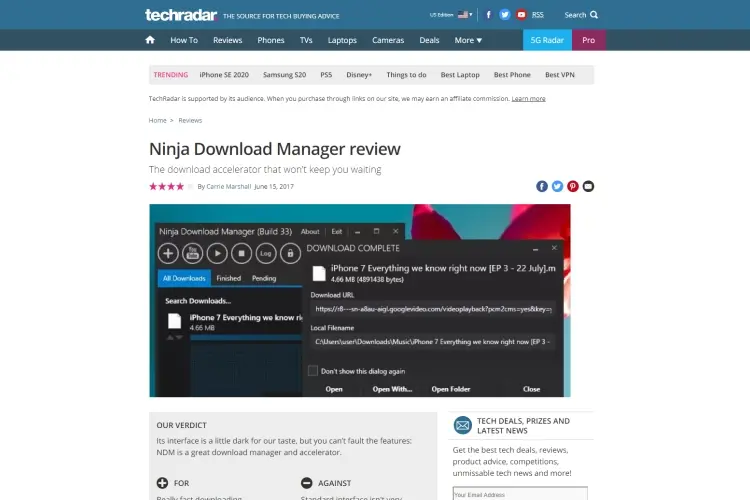
Task: Click the Your Email Address field
Action: pos(520,494)
